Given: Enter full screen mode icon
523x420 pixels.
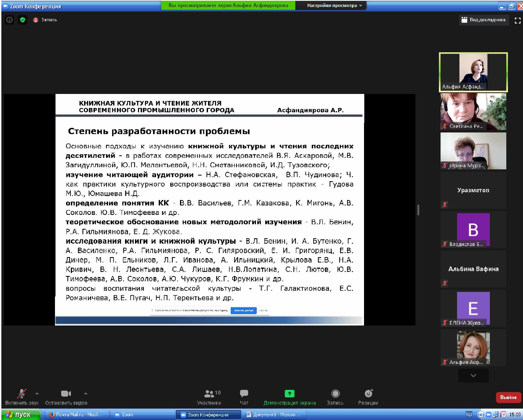Looking at the screenshot, I should pos(518,20).
